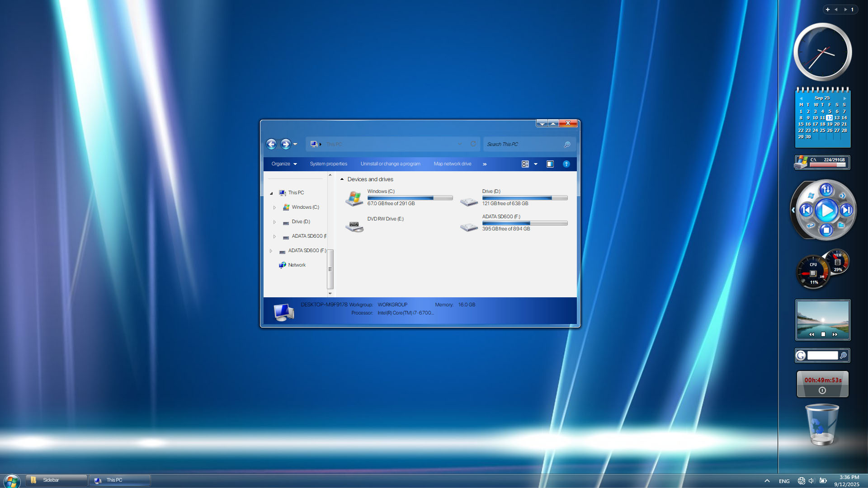Toggle the preview pane button
The height and width of the screenshot is (488, 868).
point(550,164)
